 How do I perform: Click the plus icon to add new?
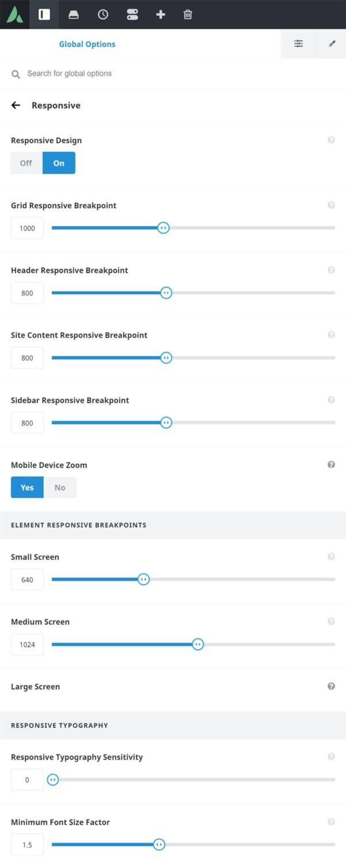pyautogui.click(x=160, y=15)
